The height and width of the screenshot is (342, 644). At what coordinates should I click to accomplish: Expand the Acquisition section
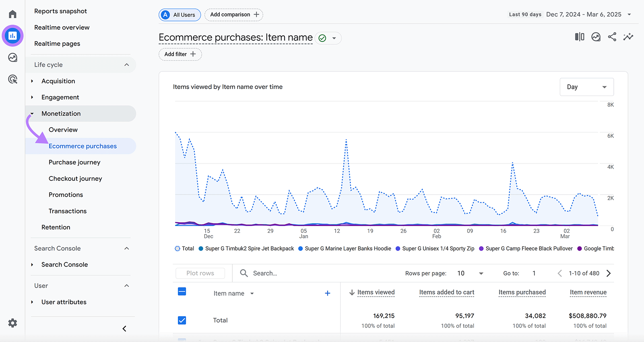(x=58, y=81)
